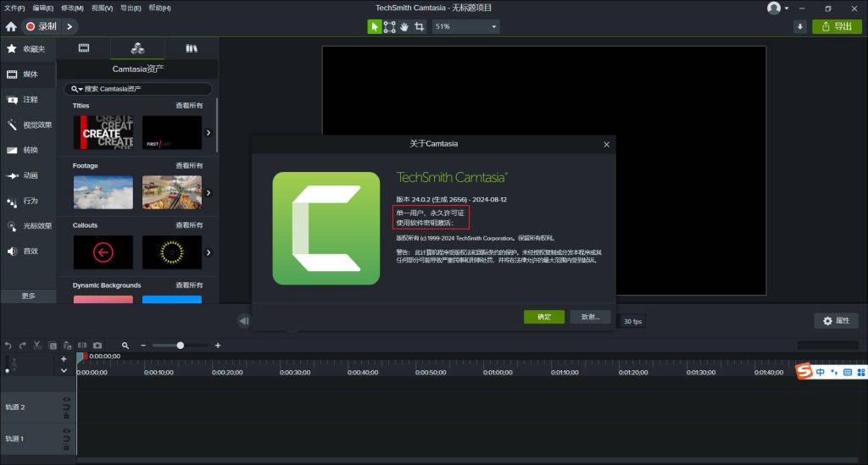Expand 更多 at bottom of tools sidebar
This screenshot has width=868, height=465.
28,296
